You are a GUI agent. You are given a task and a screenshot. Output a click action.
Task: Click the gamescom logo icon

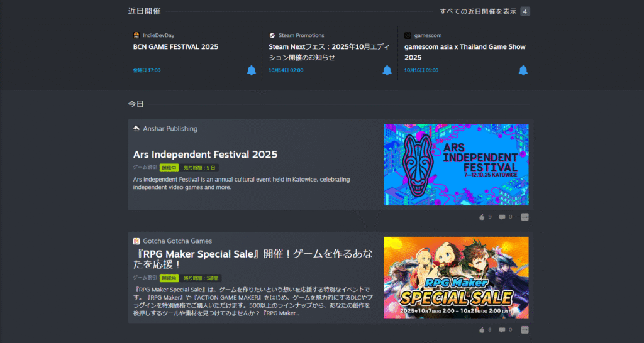[408, 35]
